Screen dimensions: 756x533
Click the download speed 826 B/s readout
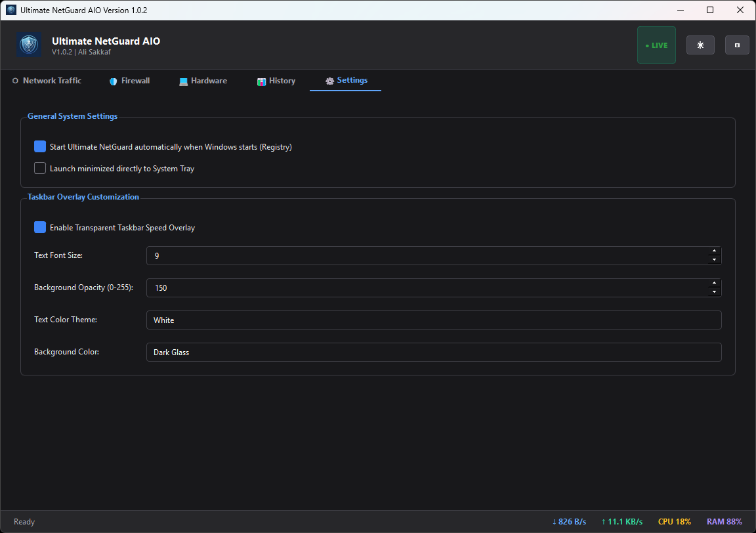(x=569, y=521)
